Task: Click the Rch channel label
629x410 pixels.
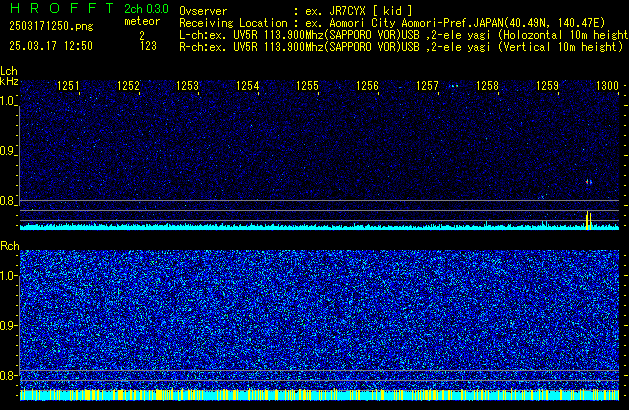Action: [x=10, y=246]
